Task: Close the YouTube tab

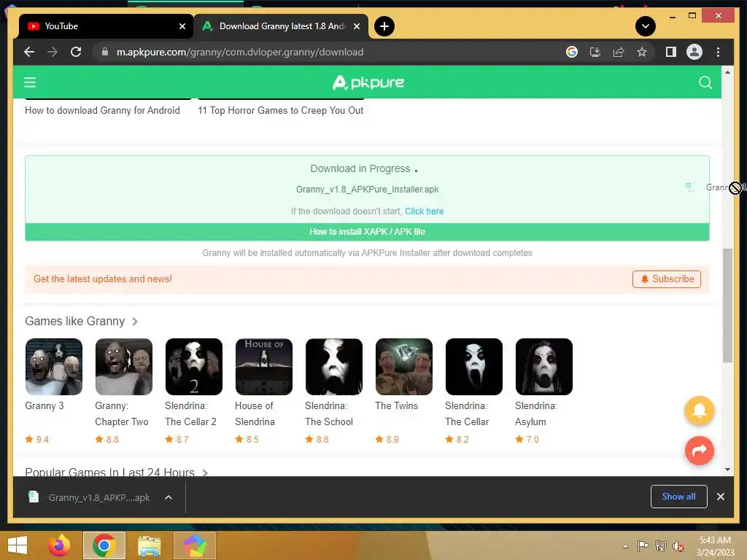Action: (x=182, y=26)
